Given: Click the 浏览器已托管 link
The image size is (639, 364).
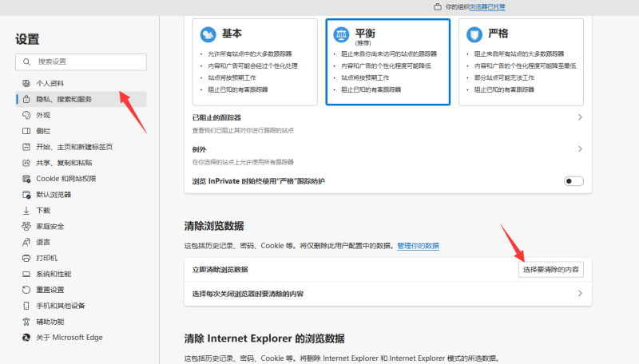Looking at the screenshot, I should [x=487, y=6].
